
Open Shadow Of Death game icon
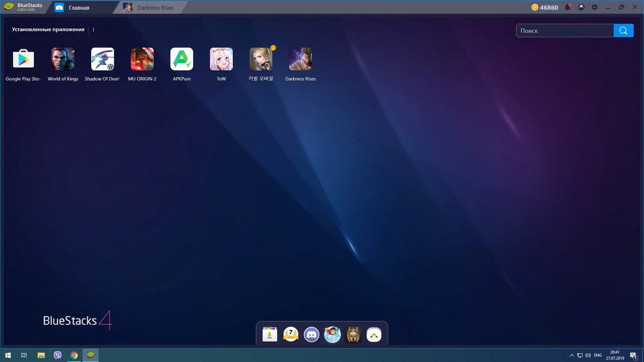point(103,59)
